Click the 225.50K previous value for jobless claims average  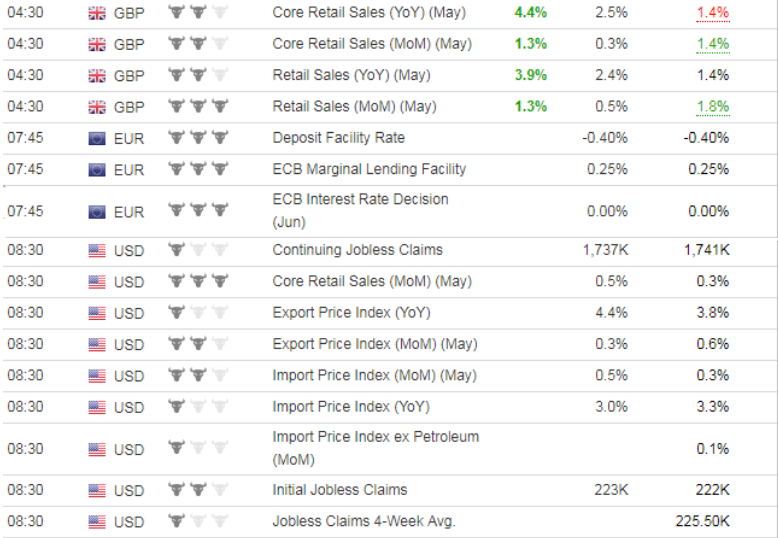click(x=702, y=521)
